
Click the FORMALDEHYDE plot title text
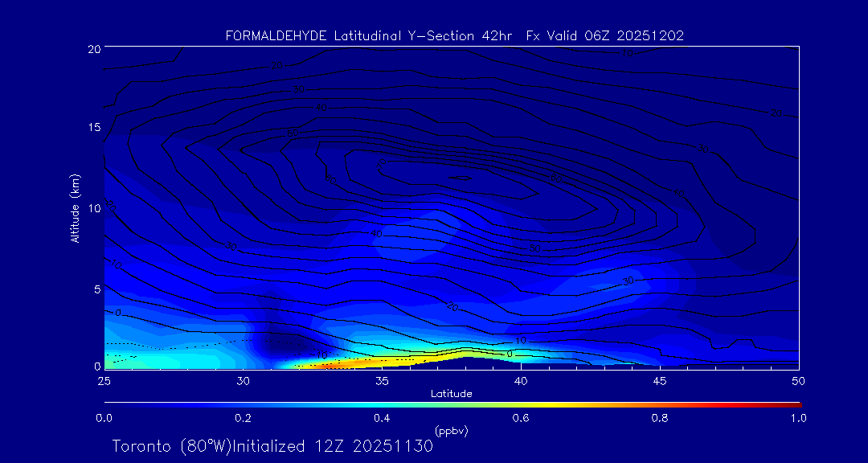coord(454,35)
